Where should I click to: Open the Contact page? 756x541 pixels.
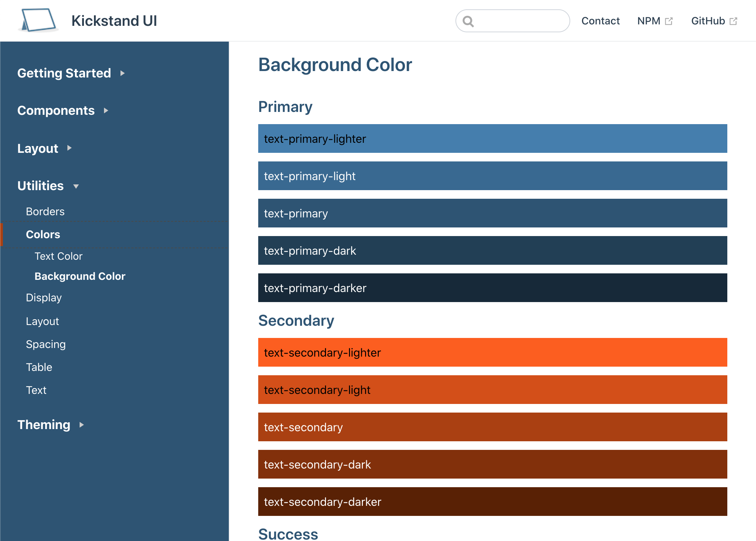(600, 21)
